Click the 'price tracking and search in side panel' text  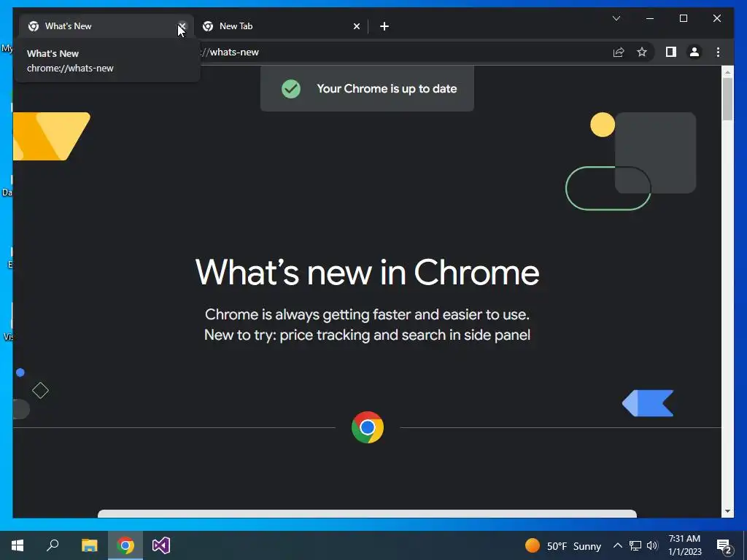click(x=405, y=335)
